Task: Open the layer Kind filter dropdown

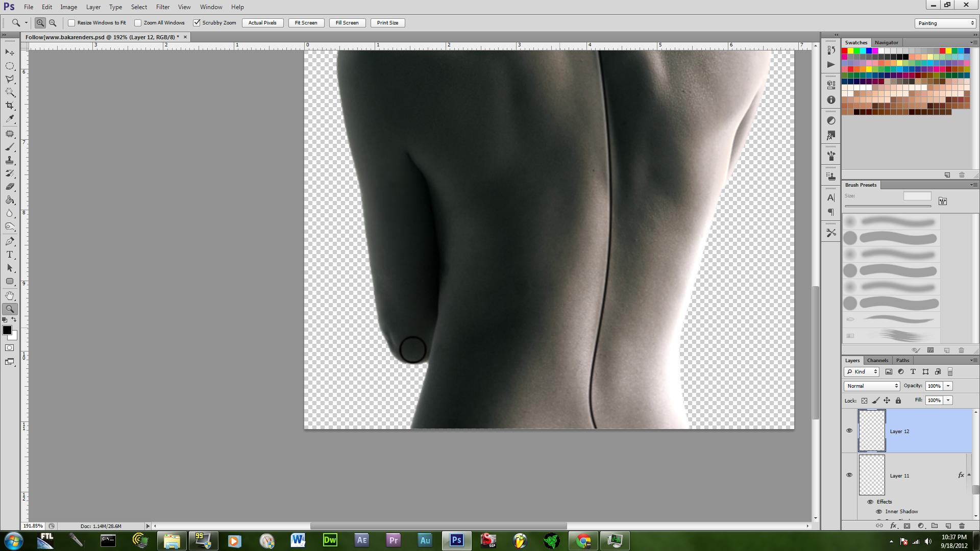Action: coord(862,372)
